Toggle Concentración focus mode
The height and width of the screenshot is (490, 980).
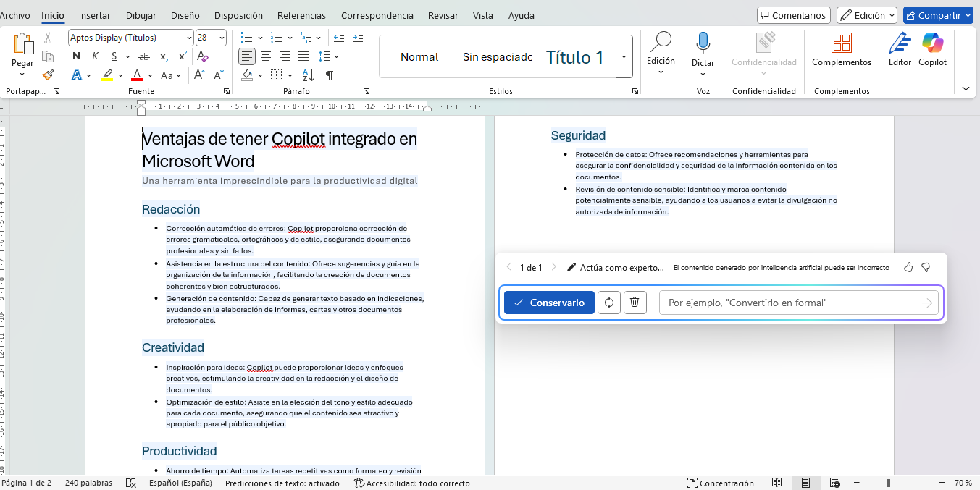pyautogui.click(x=721, y=483)
